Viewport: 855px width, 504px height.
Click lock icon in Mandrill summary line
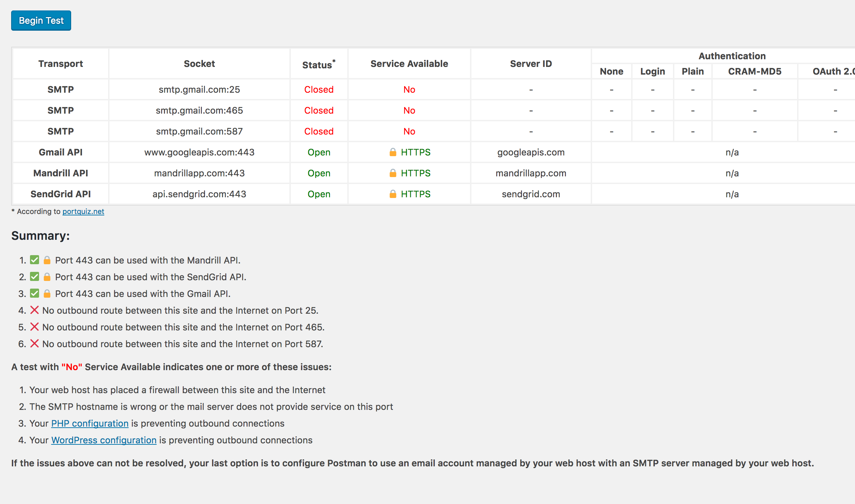[x=47, y=260]
